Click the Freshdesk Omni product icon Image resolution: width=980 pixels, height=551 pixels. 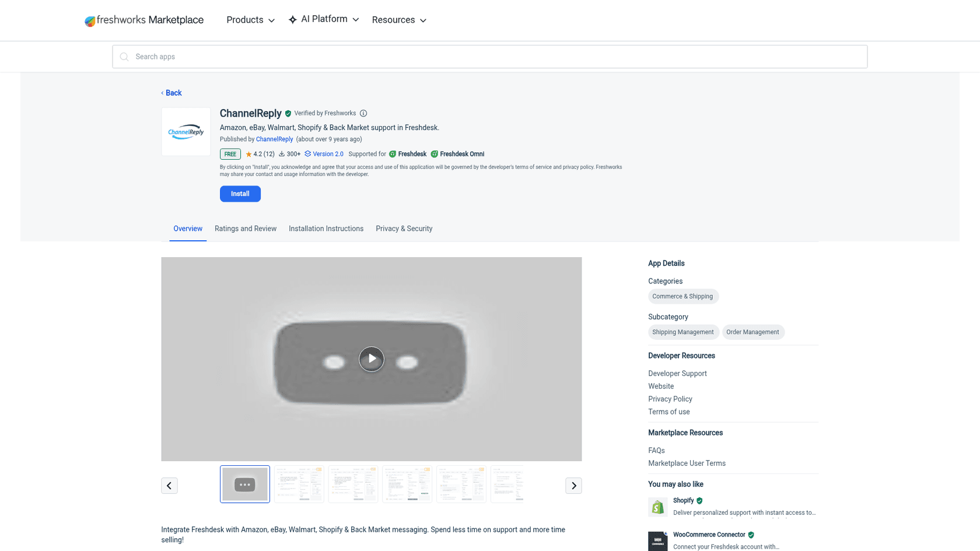[x=434, y=155]
